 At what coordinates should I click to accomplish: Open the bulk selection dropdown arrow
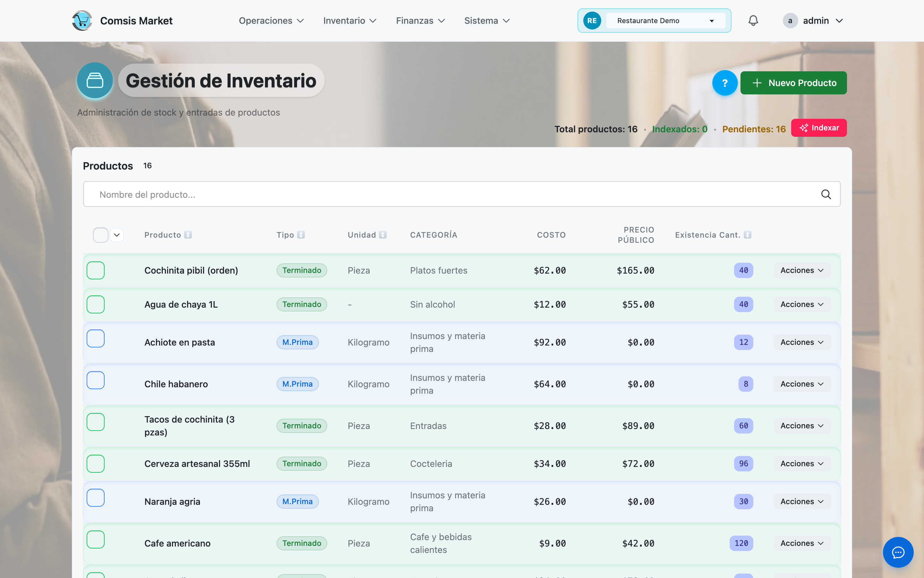(117, 235)
